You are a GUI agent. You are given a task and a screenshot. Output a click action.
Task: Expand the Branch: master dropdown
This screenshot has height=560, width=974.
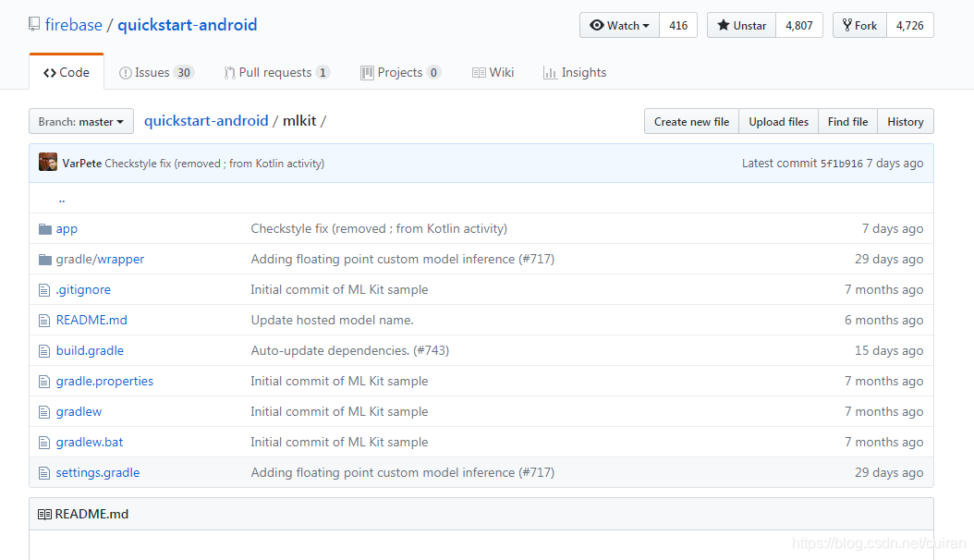(81, 122)
